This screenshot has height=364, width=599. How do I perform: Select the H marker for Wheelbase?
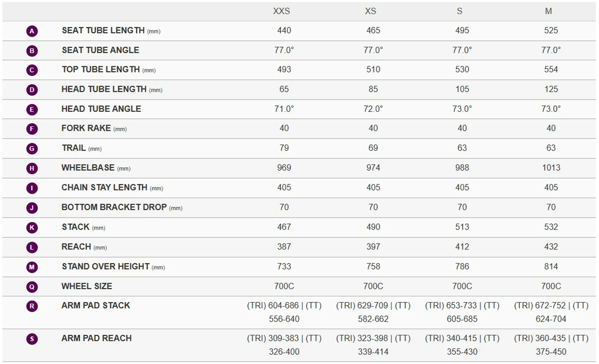coord(32,169)
